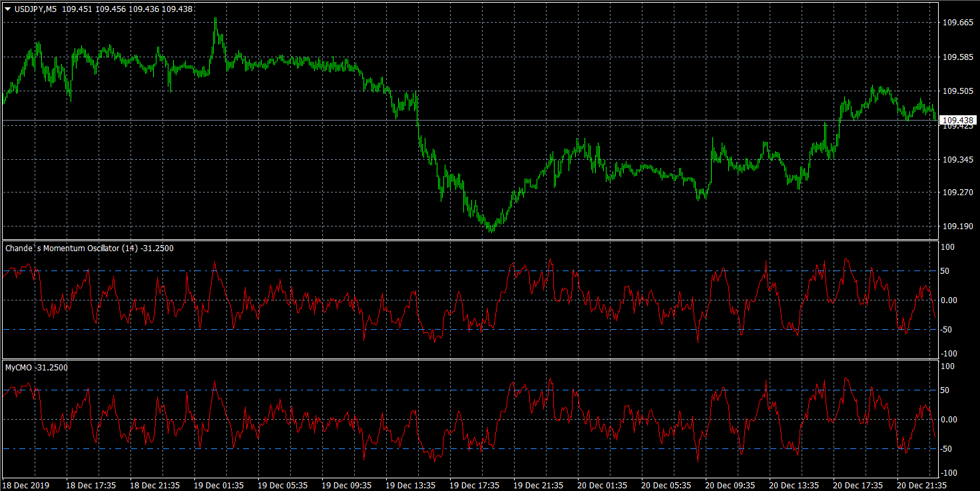Click the -100 scale value in Chande's Oscillator panel

tap(947, 354)
